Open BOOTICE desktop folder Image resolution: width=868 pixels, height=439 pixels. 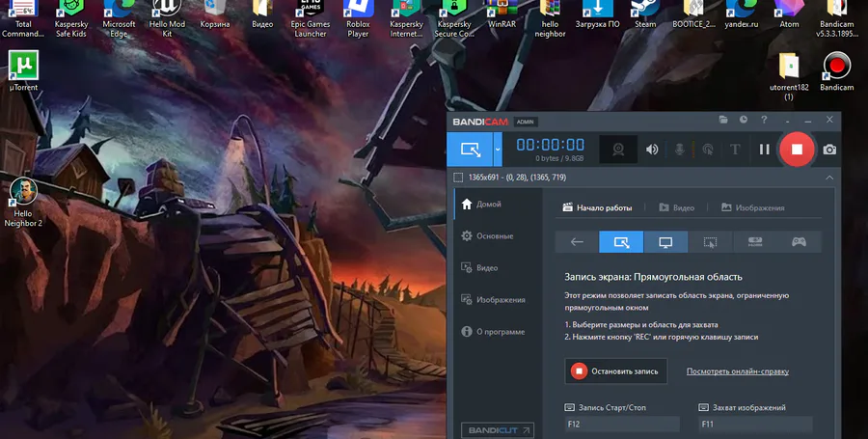(693, 14)
